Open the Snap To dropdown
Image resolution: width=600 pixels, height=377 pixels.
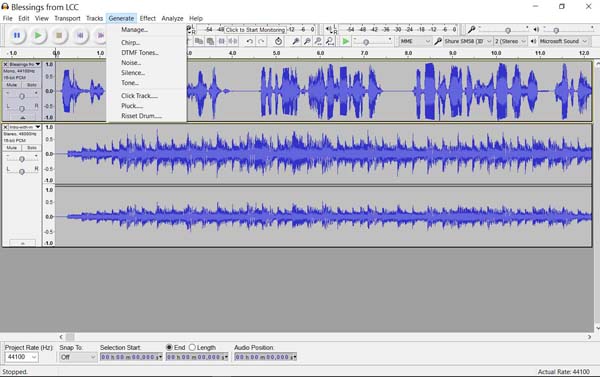78,357
